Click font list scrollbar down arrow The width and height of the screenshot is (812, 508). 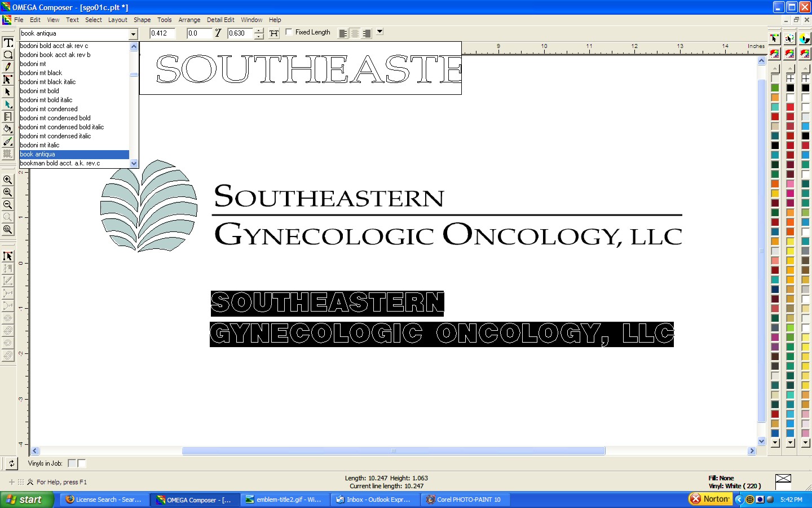pyautogui.click(x=134, y=163)
